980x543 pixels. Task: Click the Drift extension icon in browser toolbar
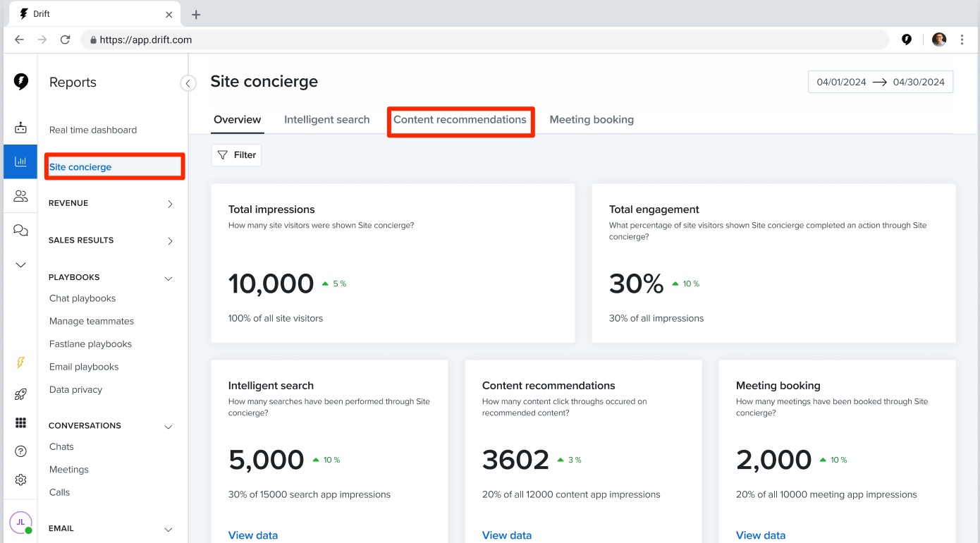tap(907, 39)
